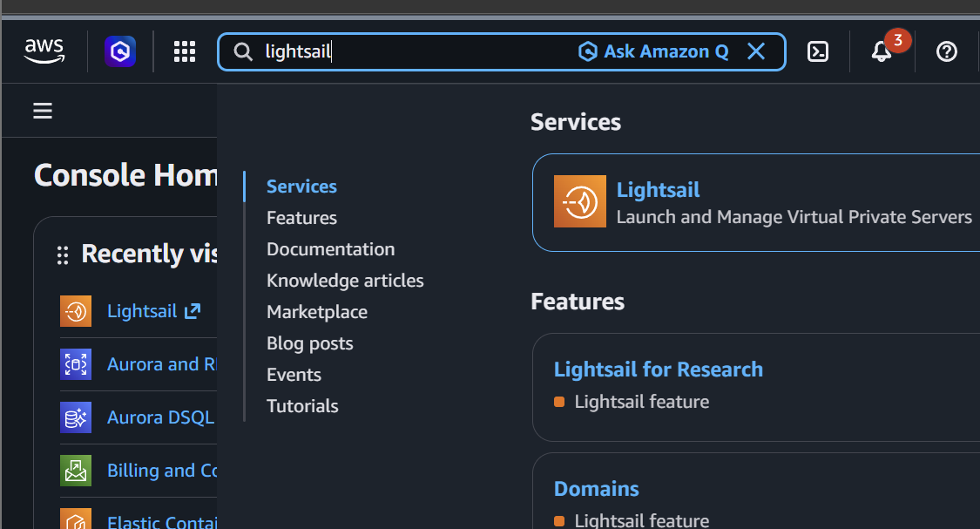
Task: Click the search magnifier icon
Action: (x=243, y=51)
